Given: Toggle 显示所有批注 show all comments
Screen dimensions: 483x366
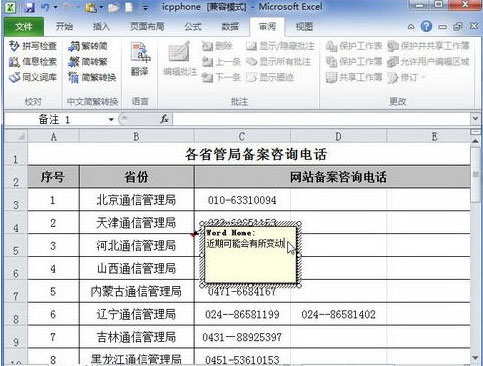Looking at the screenshot, I should (279, 61).
